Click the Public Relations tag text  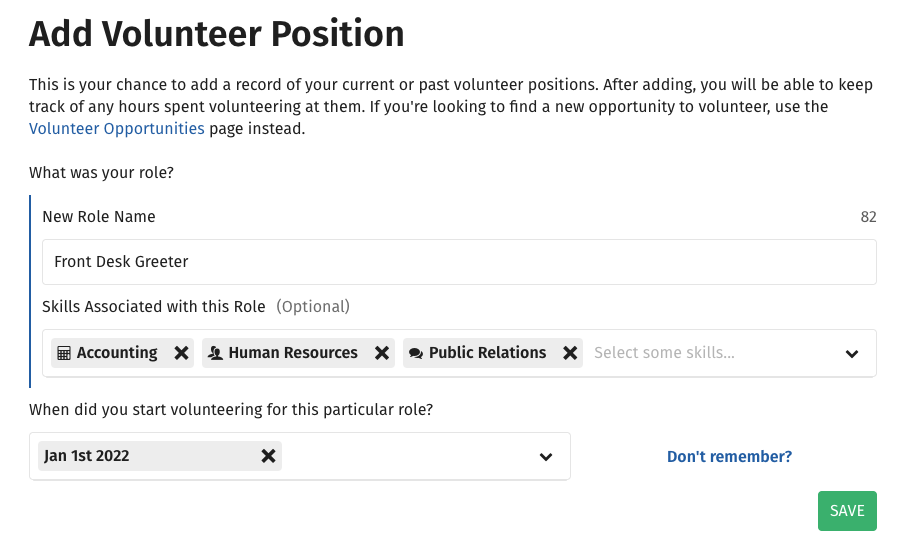pyautogui.click(x=487, y=353)
